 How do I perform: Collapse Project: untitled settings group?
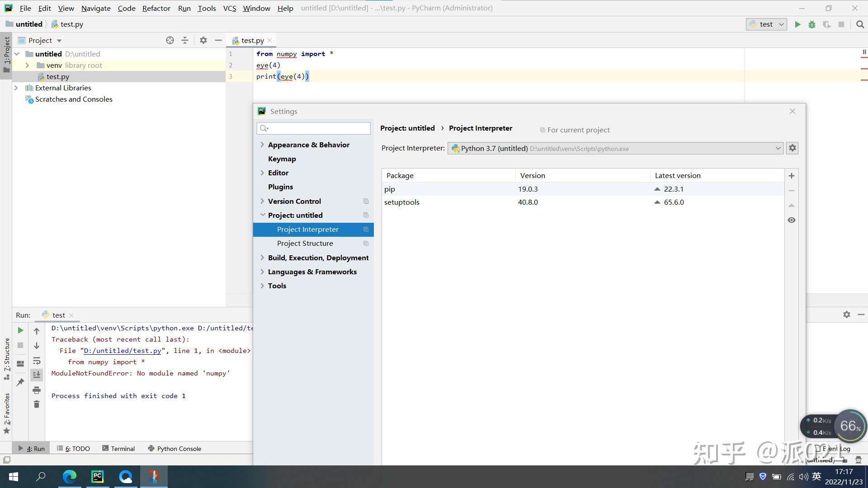coord(262,215)
